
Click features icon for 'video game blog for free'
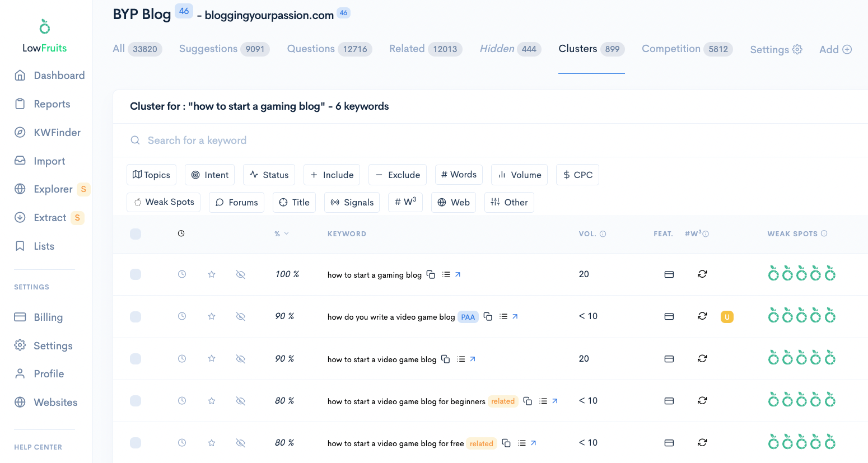(669, 443)
